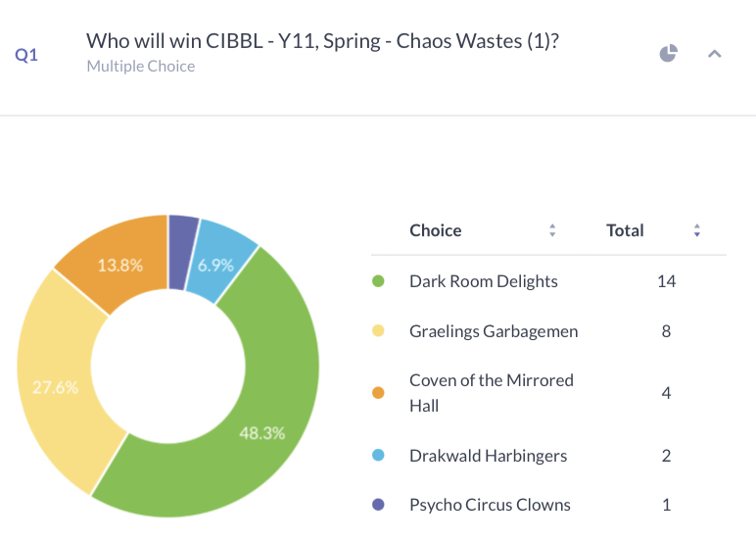756x543 pixels.
Task: Select the light blue 6.9% donut segment
Action: pos(215,264)
